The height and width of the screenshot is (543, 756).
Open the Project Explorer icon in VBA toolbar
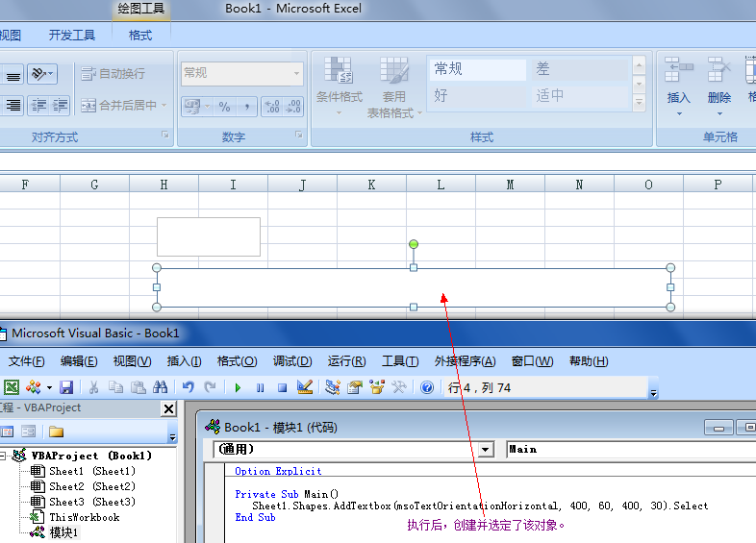tap(333, 387)
